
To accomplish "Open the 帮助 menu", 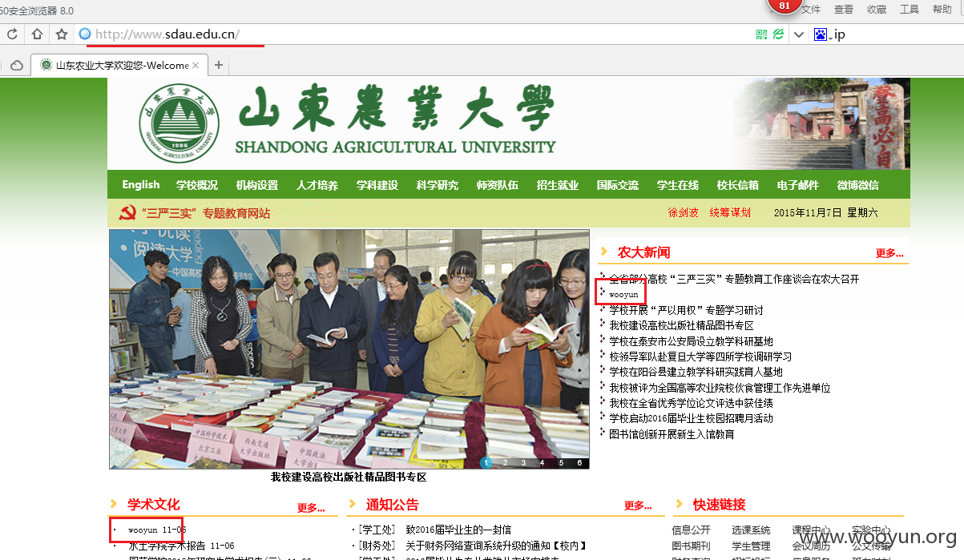I will (942, 10).
